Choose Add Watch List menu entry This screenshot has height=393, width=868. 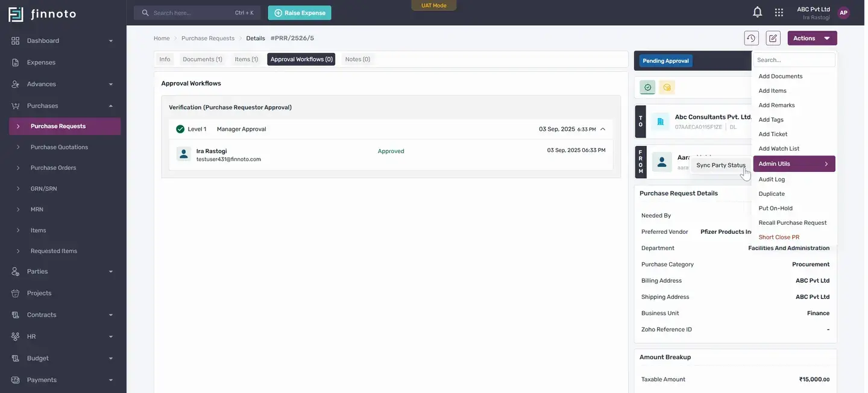794,149
